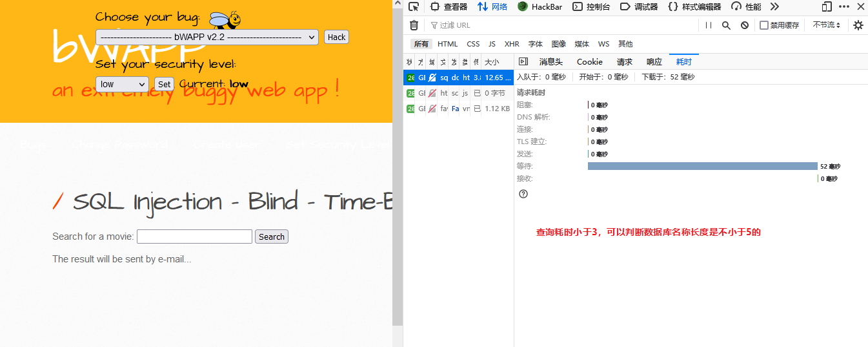Focus the 过滤 URL filter field

tap(561, 25)
